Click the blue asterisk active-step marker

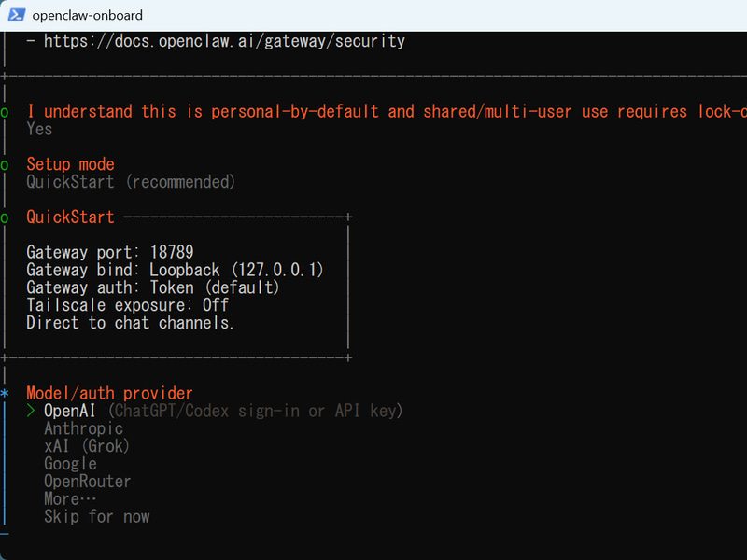click(5, 394)
